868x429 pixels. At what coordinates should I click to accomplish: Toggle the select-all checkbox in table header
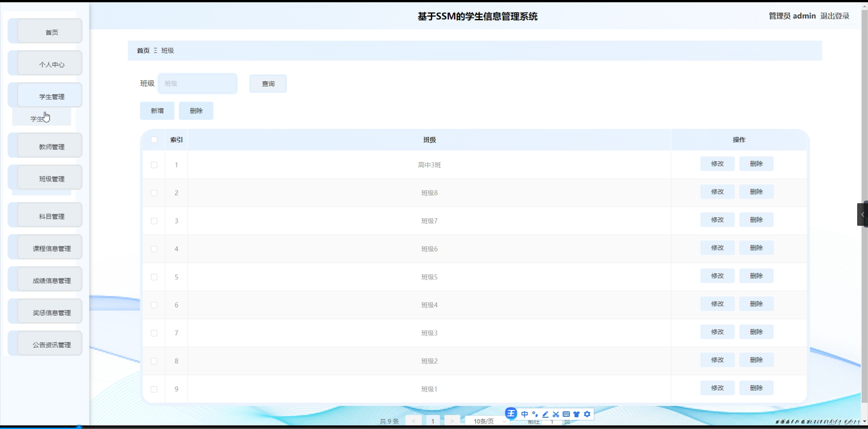[154, 140]
